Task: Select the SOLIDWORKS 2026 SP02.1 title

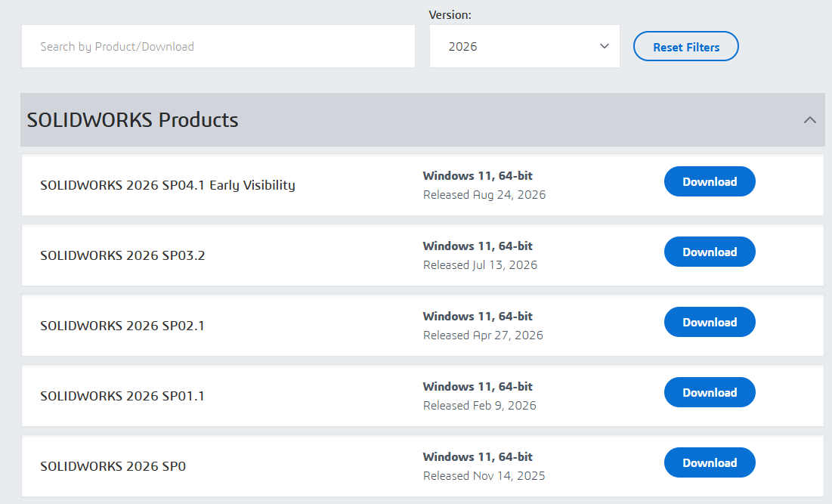Action: coord(122,326)
